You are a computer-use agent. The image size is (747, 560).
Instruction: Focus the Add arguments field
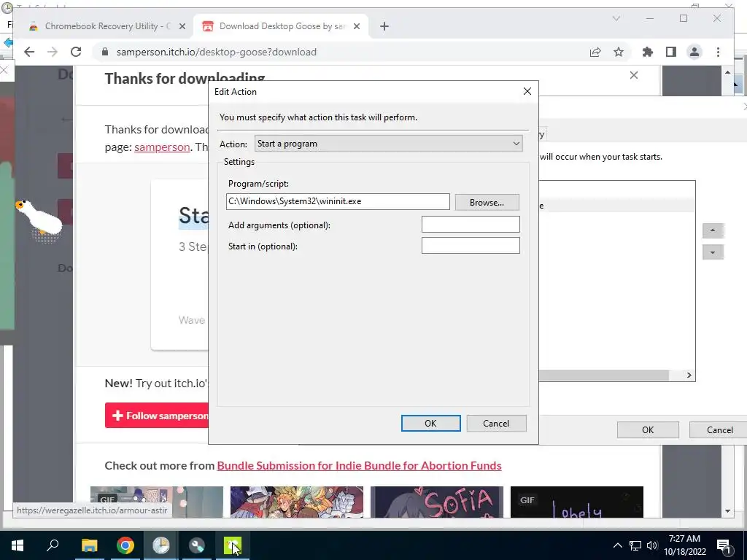point(471,225)
